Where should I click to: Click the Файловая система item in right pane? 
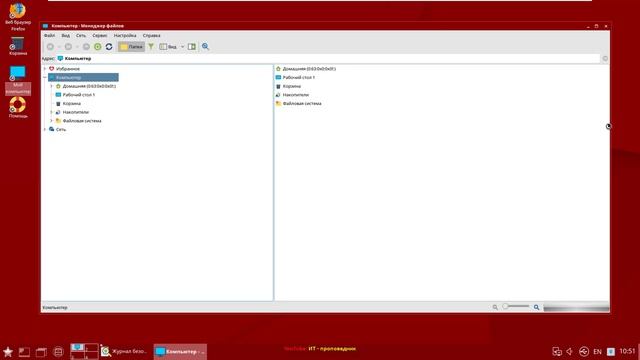tap(298, 104)
